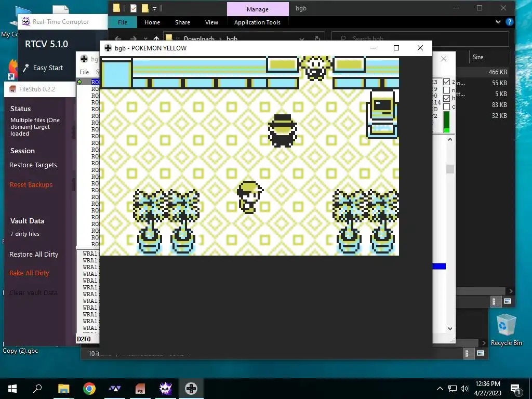Viewport: 532px width, 399px height.
Task: Click the Refresh icon in the Explorer address bar
Action: [317, 38]
